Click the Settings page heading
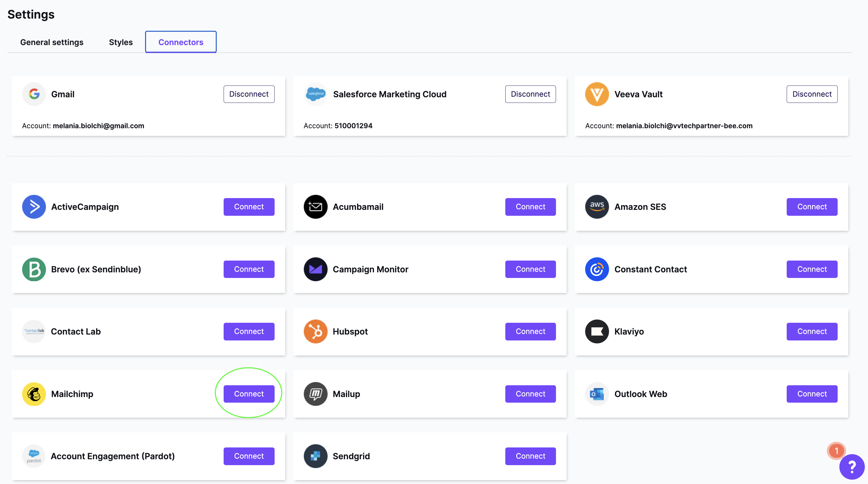868x484 pixels. (x=31, y=14)
